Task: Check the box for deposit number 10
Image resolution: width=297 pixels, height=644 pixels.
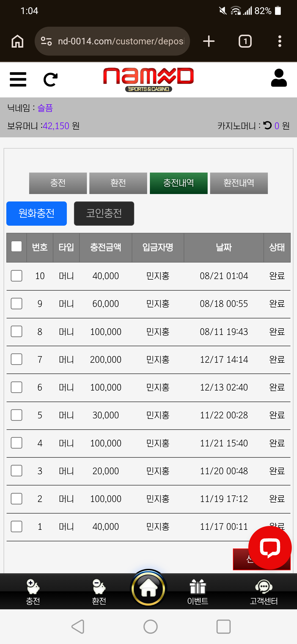Action: 16,276
